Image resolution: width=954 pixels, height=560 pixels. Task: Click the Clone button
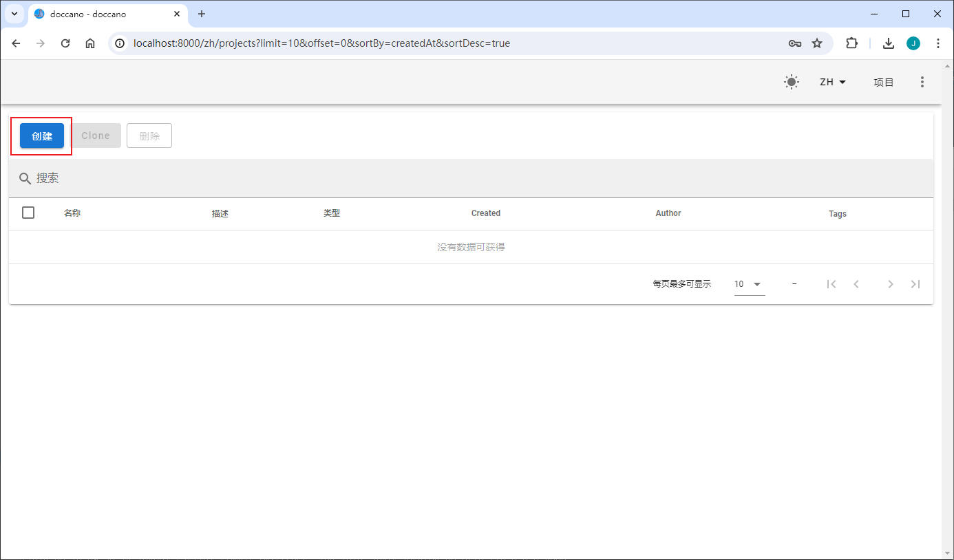[x=96, y=136]
